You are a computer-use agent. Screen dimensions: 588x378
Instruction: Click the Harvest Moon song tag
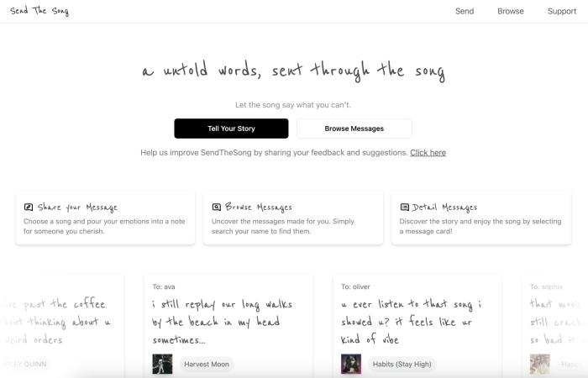point(207,364)
